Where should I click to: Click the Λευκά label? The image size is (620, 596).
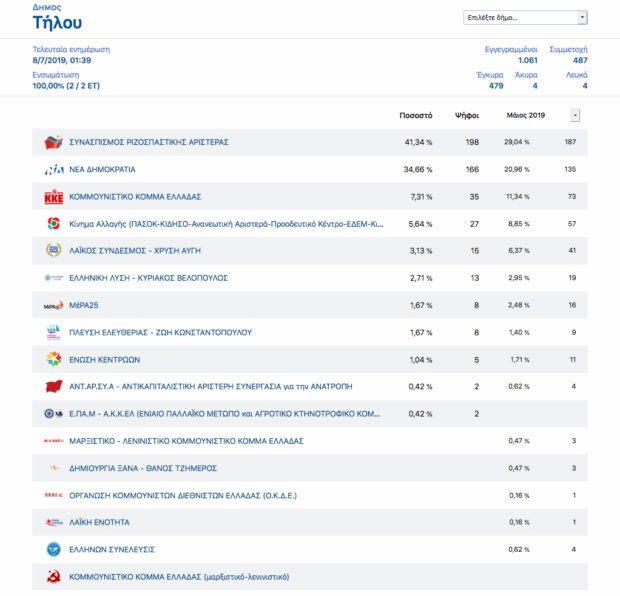pyautogui.click(x=577, y=75)
